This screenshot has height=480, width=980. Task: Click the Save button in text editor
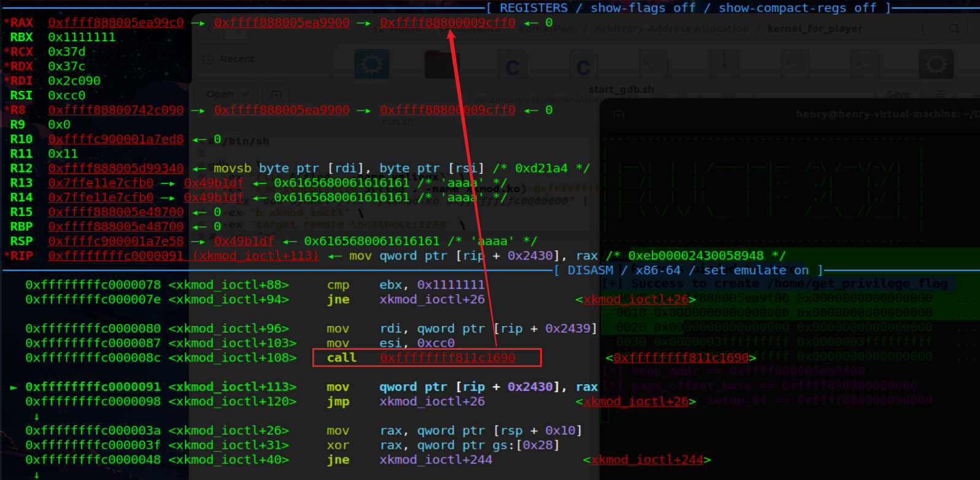(898, 94)
